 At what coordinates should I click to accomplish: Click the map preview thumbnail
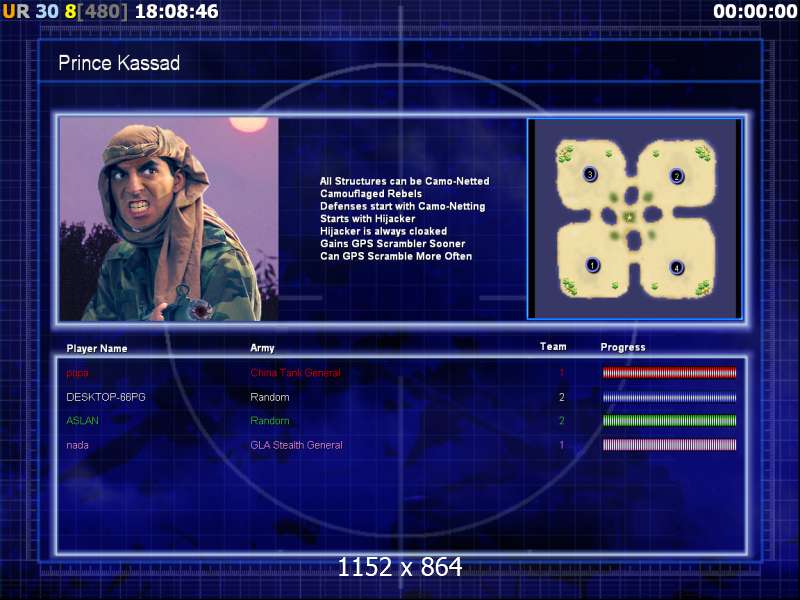634,219
